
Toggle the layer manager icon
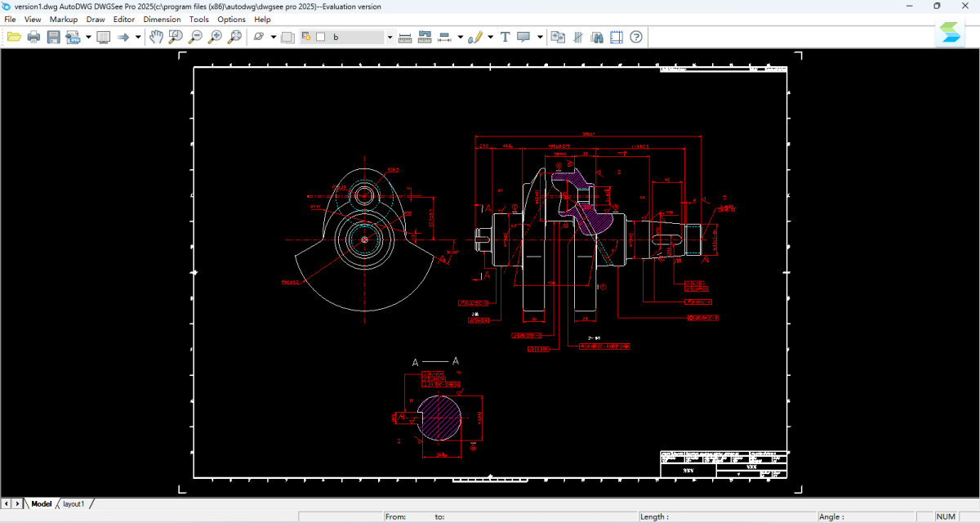click(287, 37)
